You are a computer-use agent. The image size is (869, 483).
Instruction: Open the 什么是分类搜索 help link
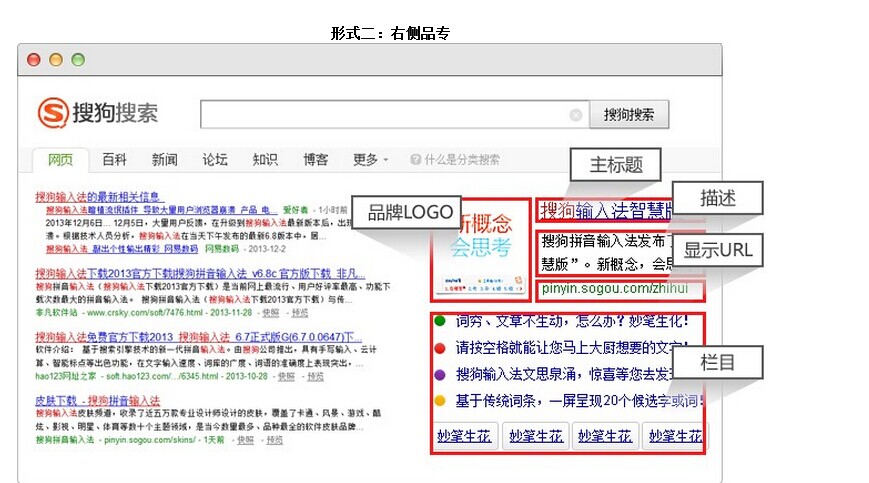pos(462,160)
